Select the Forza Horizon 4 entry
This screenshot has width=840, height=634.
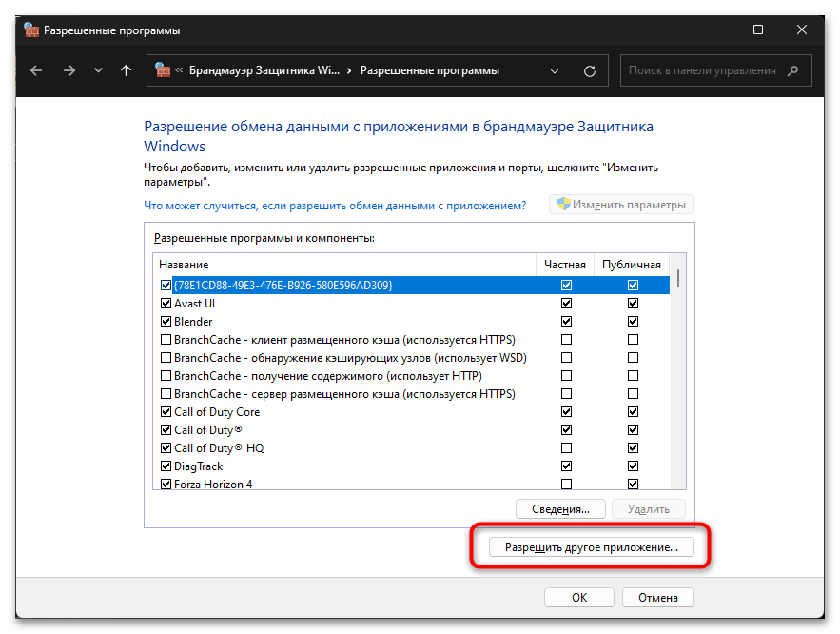(x=212, y=485)
